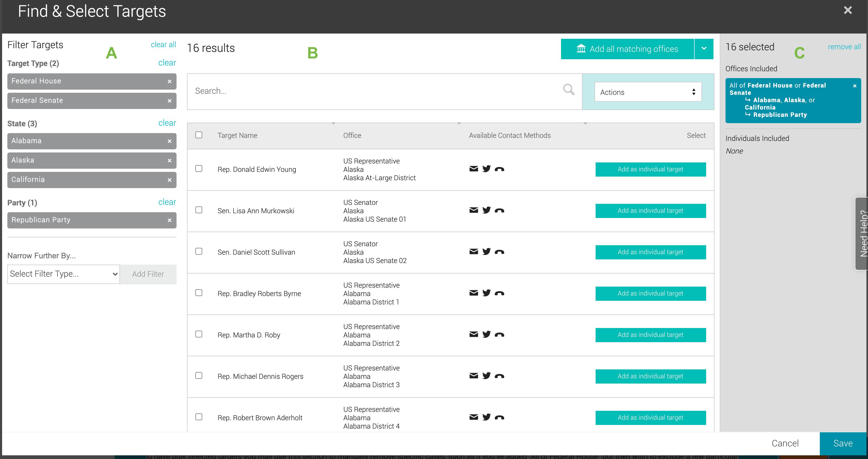Open the Actions dropdown
Viewport: 868px width, 459px height.
coord(648,92)
